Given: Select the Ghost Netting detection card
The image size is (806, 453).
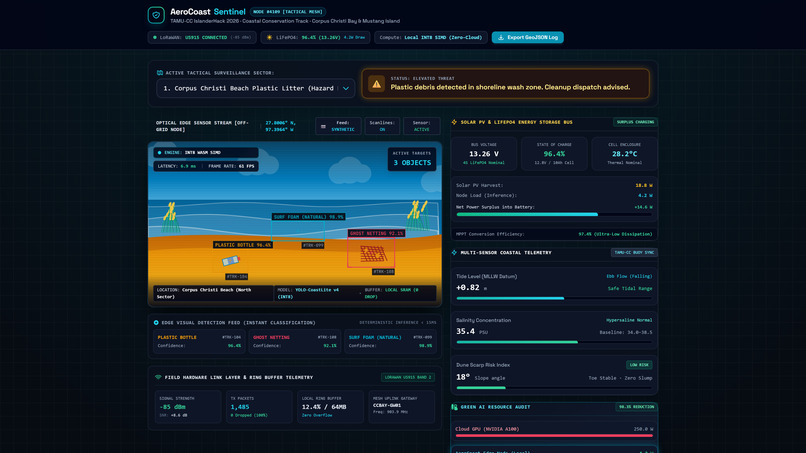Looking at the screenshot, I should [x=295, y=341].
